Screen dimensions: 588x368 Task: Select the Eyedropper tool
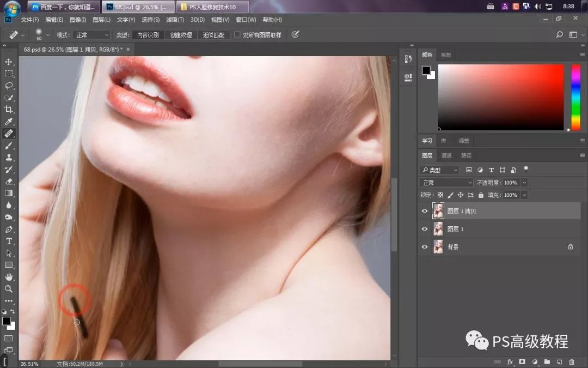[x=9, y=122]
